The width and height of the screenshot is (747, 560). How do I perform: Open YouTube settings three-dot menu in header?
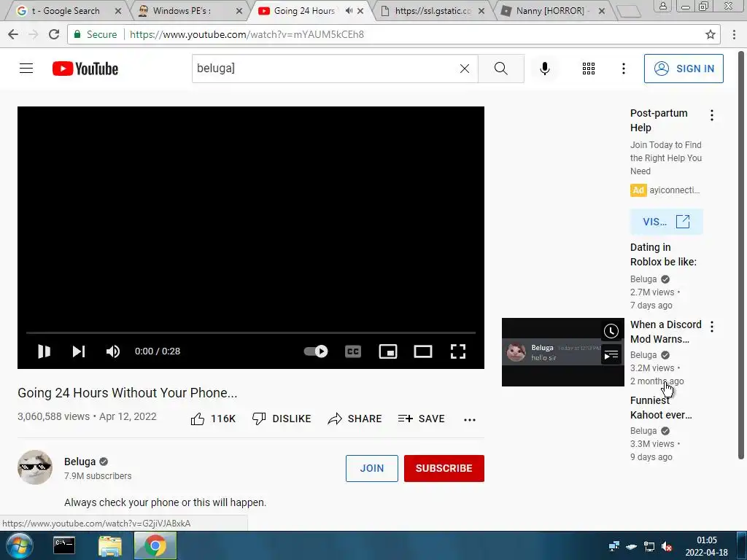click(x=623, y=69)
